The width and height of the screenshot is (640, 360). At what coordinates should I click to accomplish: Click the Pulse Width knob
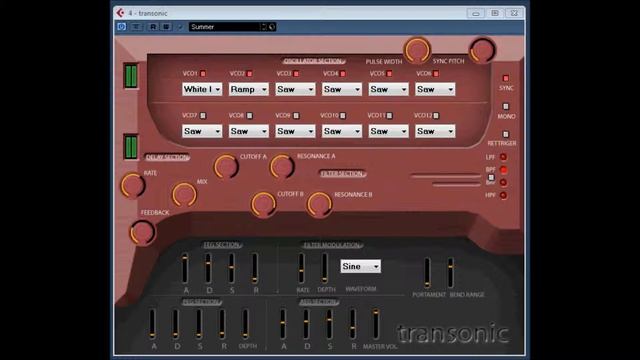click(417, 50)
